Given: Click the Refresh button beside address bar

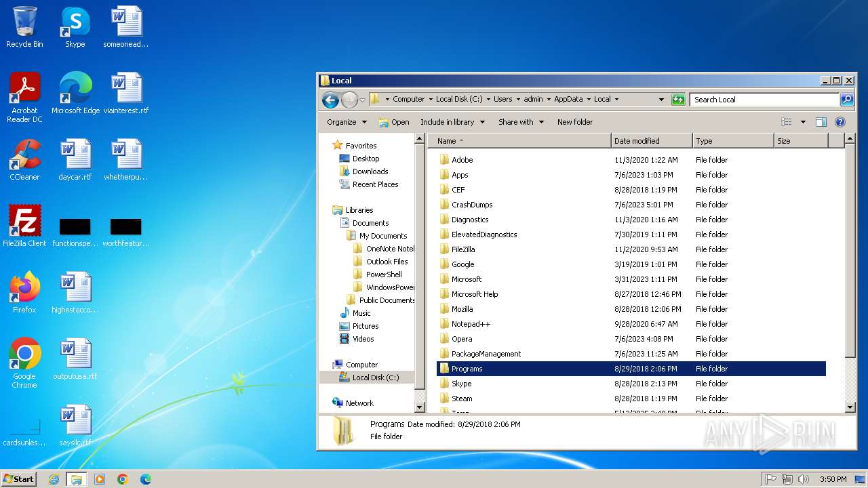Looking at the screenshot, I should pos(678,100).
